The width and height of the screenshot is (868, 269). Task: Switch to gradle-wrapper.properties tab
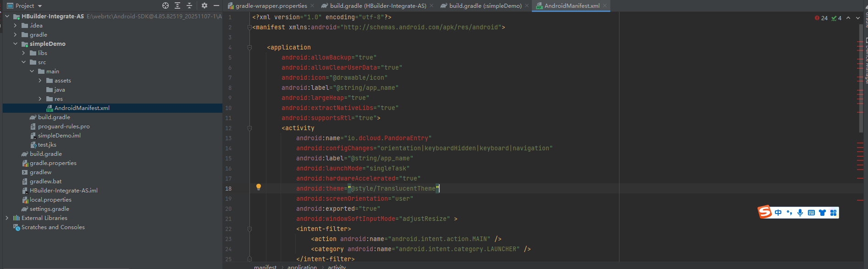pyautogui.click(x=271, y=6)
